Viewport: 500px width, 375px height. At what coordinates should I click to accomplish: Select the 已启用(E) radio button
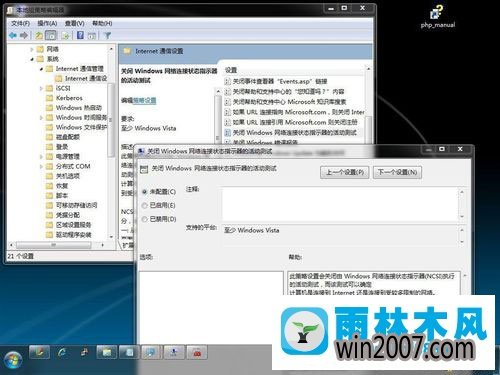pyautogui.click(x=144, y=205)
